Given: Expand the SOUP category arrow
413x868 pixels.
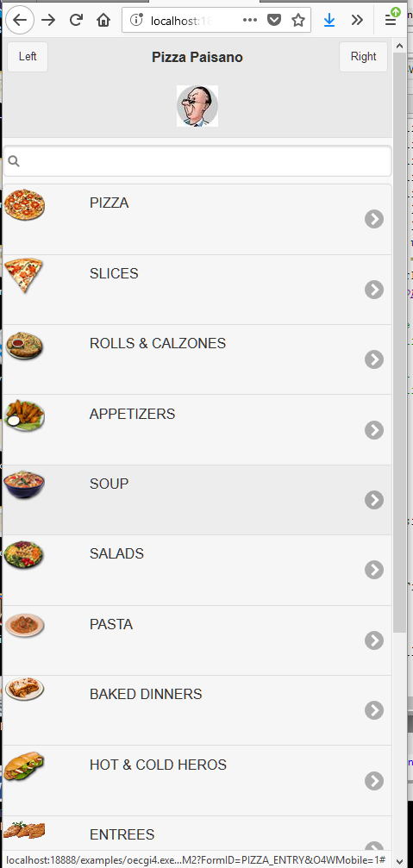Looking at the screenshot, I should [x=374, y=500].
